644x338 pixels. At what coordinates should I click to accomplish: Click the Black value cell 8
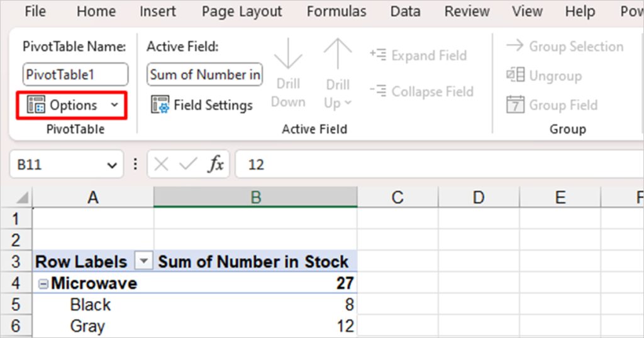[x=255, y=304]
